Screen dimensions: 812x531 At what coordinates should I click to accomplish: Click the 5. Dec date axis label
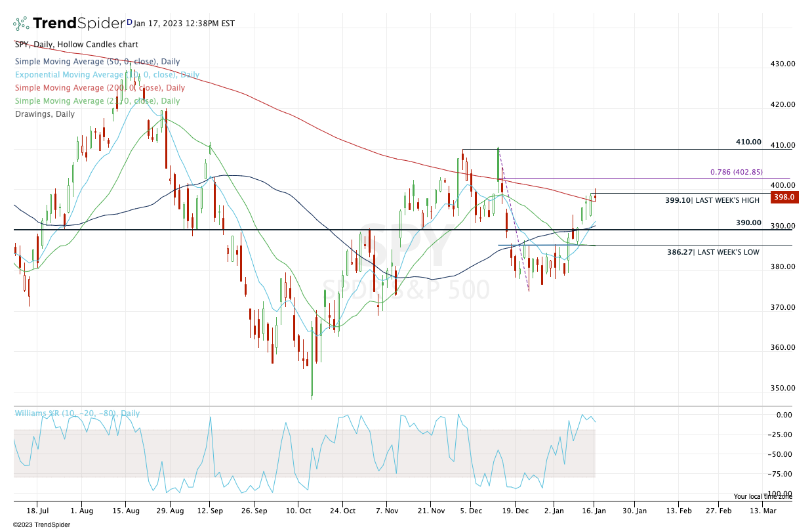[x=470, y=510]
